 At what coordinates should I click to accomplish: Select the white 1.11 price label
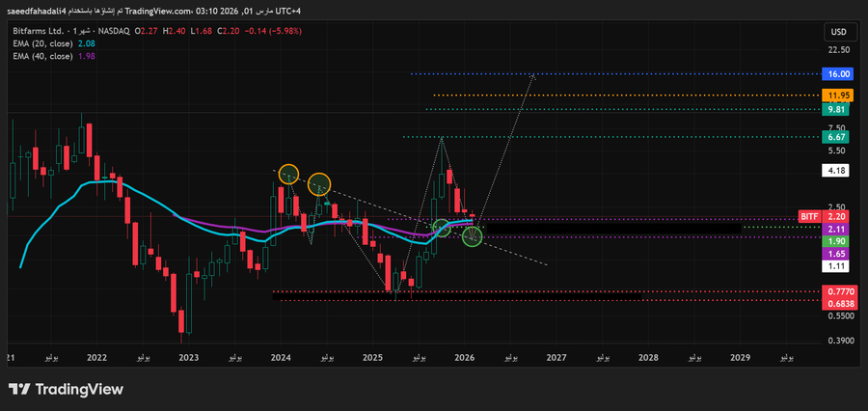(x=836, y=266)
